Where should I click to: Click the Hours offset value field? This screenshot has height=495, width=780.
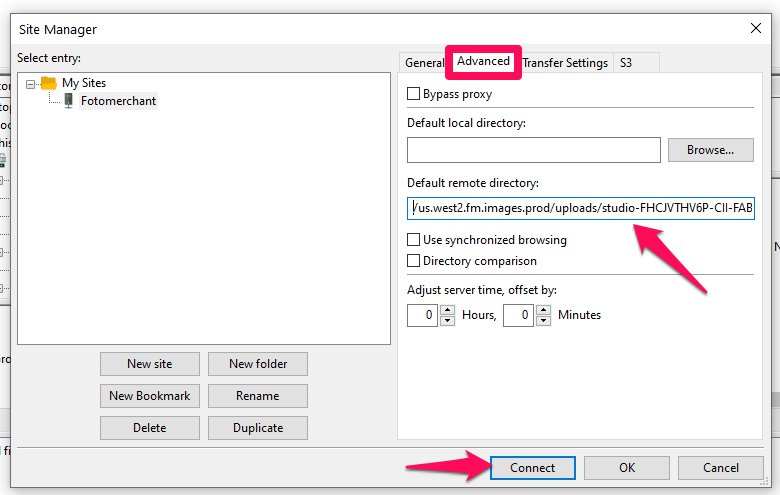422,315
